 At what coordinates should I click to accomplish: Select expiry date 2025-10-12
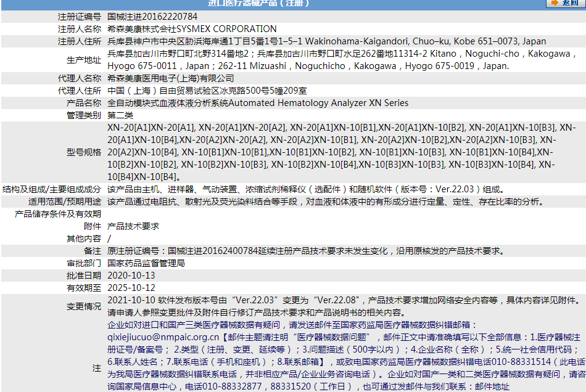[x=131, y=288]
